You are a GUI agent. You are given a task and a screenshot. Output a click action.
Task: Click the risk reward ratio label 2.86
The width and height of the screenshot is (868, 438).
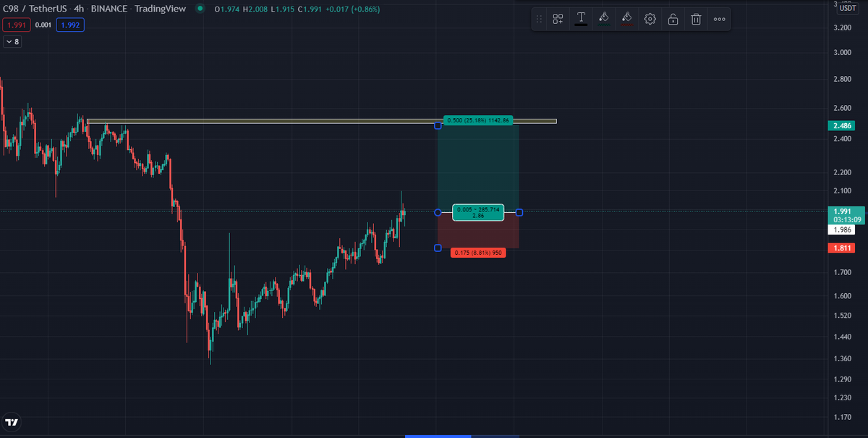pos(478,216)
